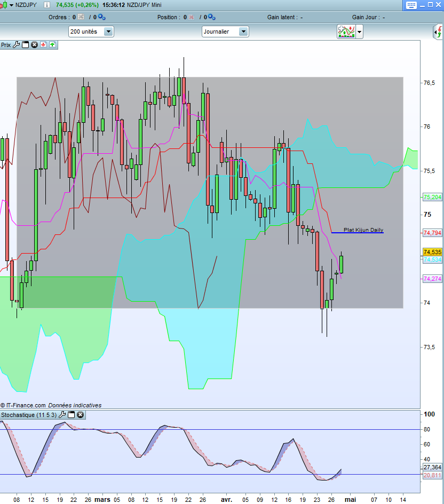Expand the 200 unités dropdown
Image resolution: width=444 pixels, height=504 pixels.
click(108, 31)
